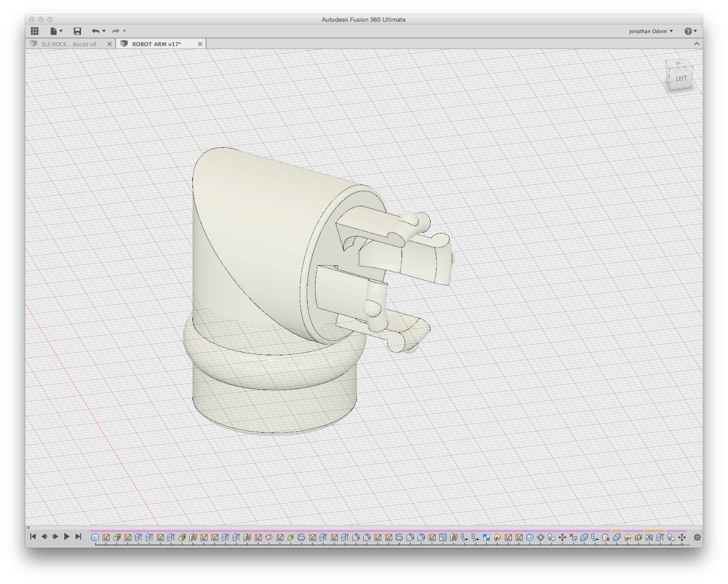
Task: Play the design timeline
Action: click(67, 536)
